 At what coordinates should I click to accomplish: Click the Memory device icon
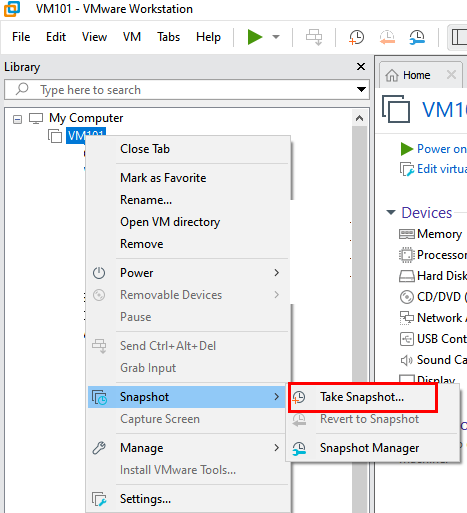coord(407,234)
